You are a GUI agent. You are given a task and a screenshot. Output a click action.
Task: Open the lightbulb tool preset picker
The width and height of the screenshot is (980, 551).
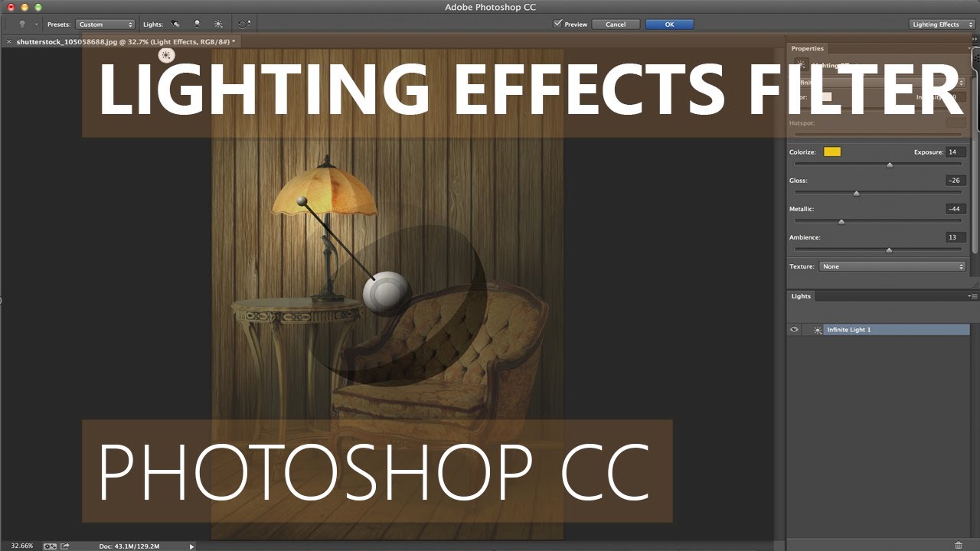[x=21, y=24]
